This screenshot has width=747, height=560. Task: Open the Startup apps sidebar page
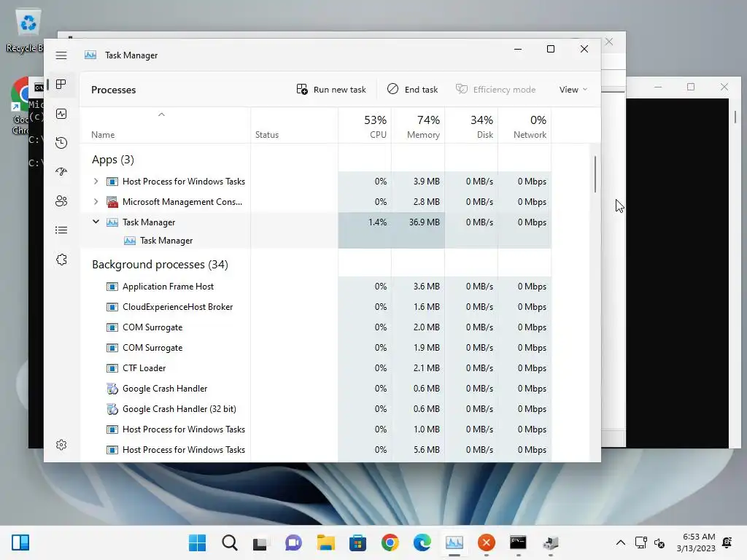click(61, 172)
